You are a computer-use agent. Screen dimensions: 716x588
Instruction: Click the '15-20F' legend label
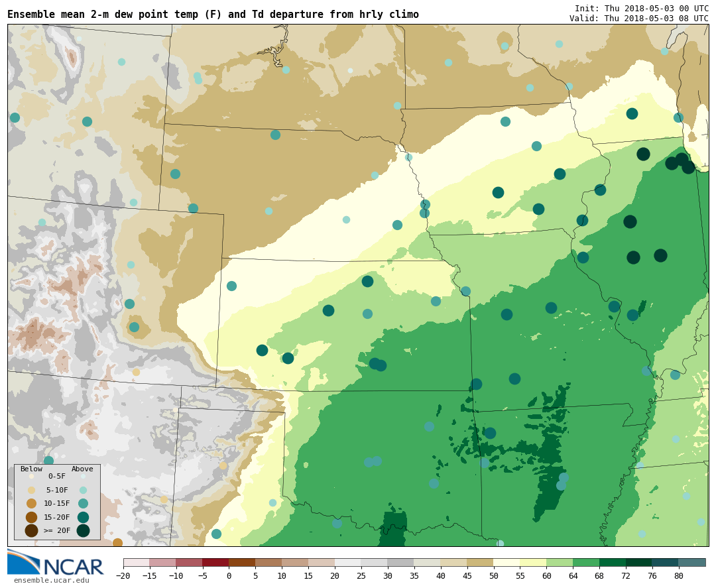(56, 517)
